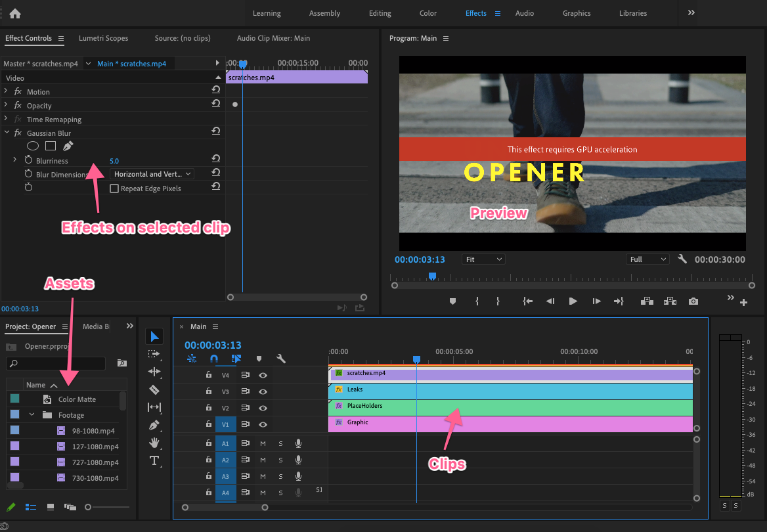Screen dimensions: 767x532
Task: Reset the Gaussian Blur Blurriness parameter
Action: click(x=217, y=161)
